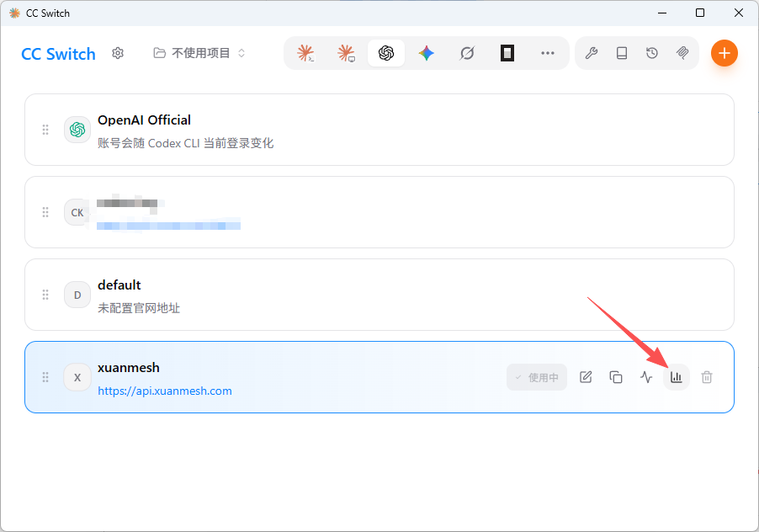Open the project selector dropdown 不使用项目
This screenshot has height=532, width=759.
[199, 53]
